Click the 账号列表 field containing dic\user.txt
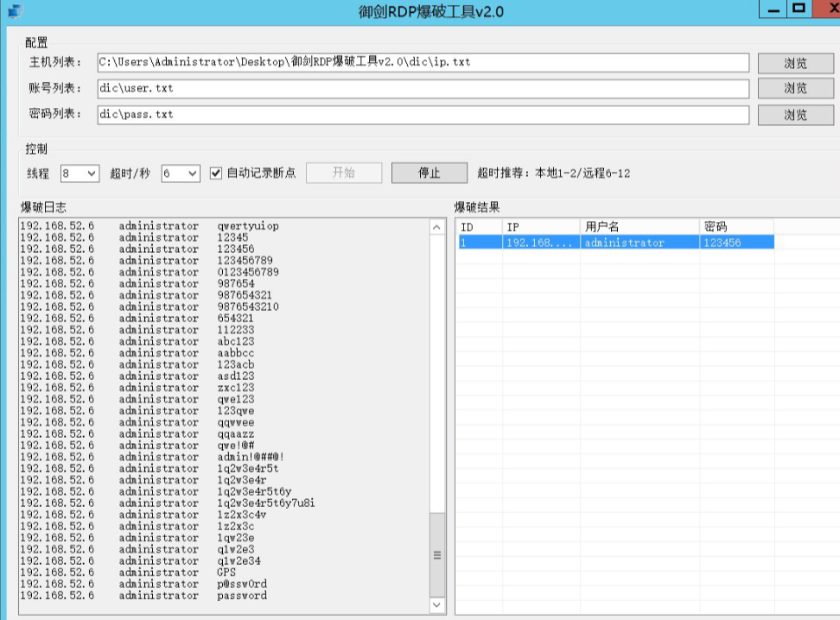The height and width of the screenshot is (620, 840). click(423, 88)
